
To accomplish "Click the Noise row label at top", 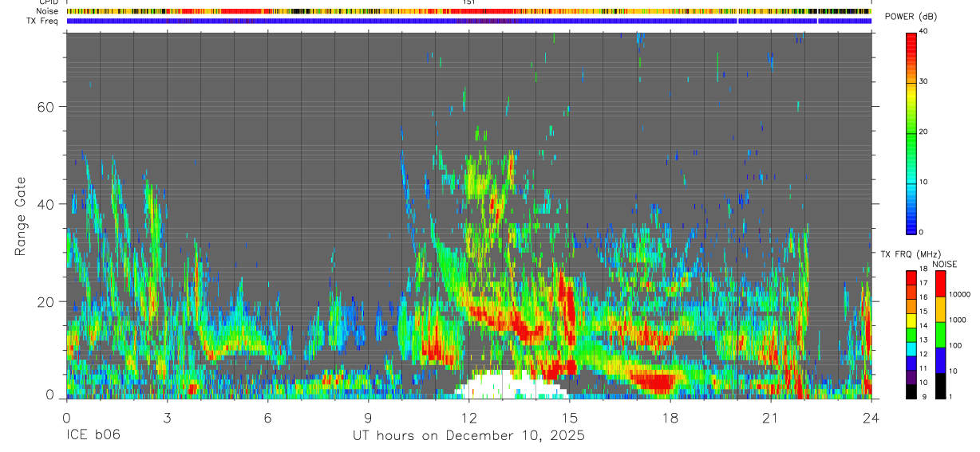I will point(47,11).
